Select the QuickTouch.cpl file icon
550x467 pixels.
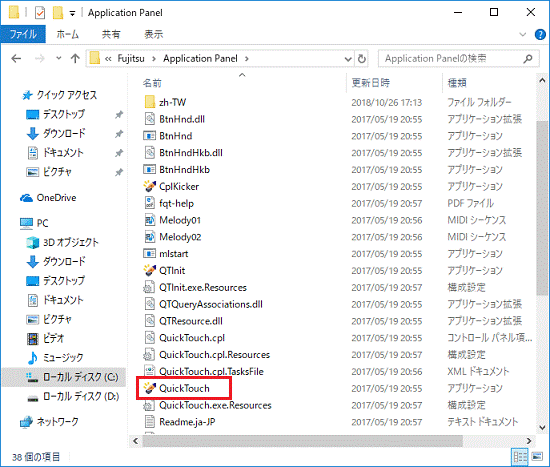150,338
